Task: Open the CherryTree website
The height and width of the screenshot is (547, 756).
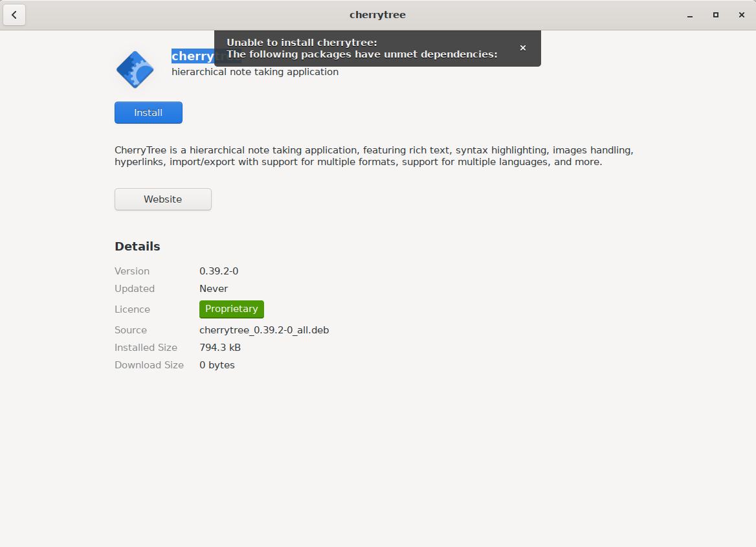Action: 162,199
